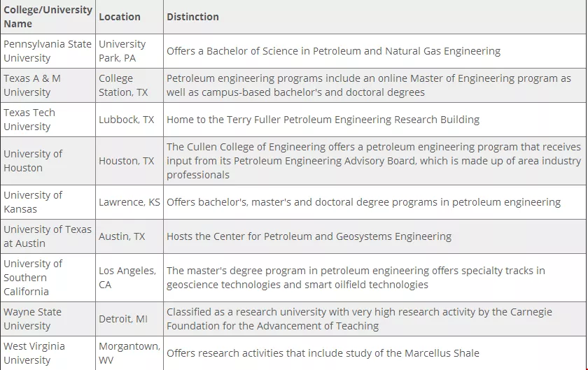Click the Marcellus Shale research distinction text
This screenshot has width=588, height=370.
point(323,353)
